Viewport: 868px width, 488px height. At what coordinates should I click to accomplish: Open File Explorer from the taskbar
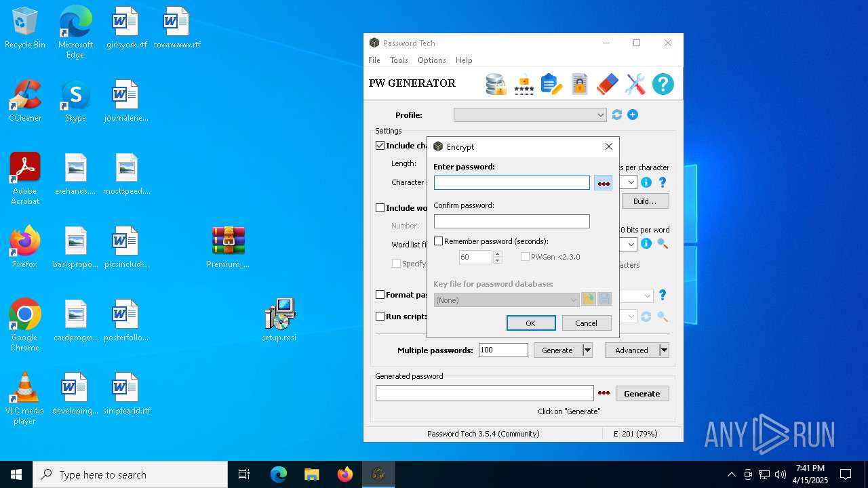point(311,474)
